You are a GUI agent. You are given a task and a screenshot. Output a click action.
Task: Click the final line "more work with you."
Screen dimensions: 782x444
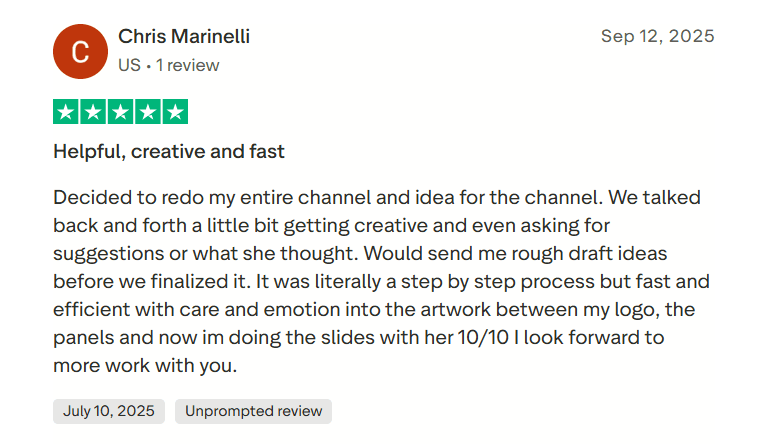145,365
